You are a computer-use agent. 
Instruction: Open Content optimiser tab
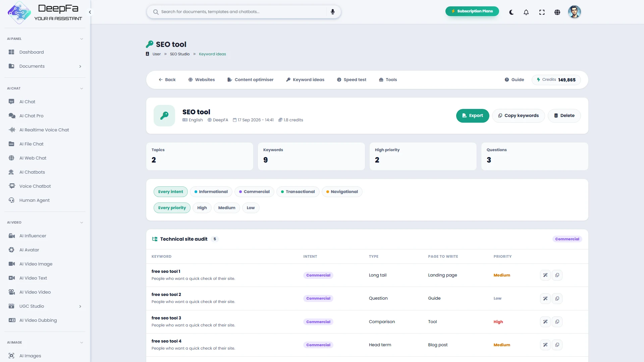pyautogui.click(x=250, y=80)
